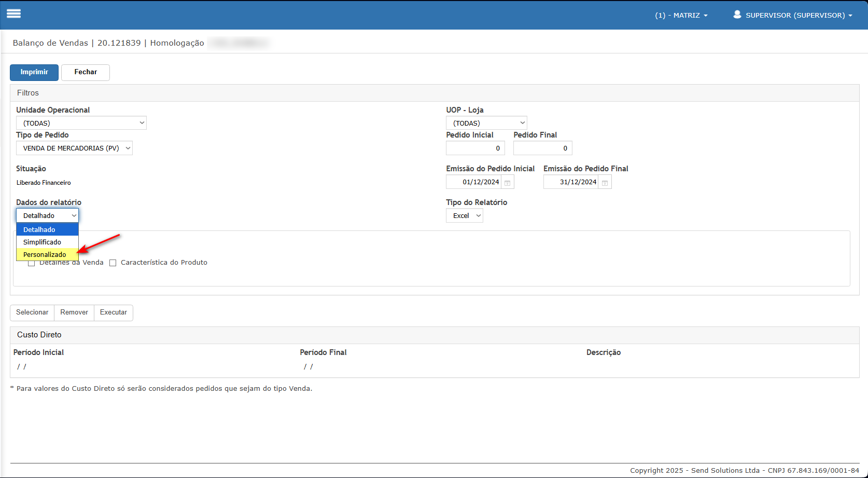Expand Tipo de Pedido combo box
Screen dimensions: 868x478
(x=74, y=148)
